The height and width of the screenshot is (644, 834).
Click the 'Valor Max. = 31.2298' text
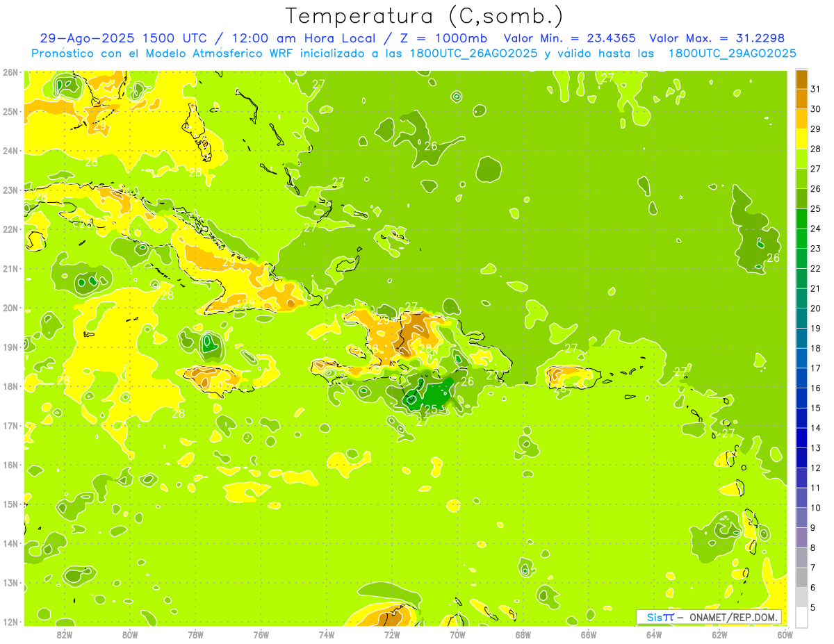click(x=717, y=38)
